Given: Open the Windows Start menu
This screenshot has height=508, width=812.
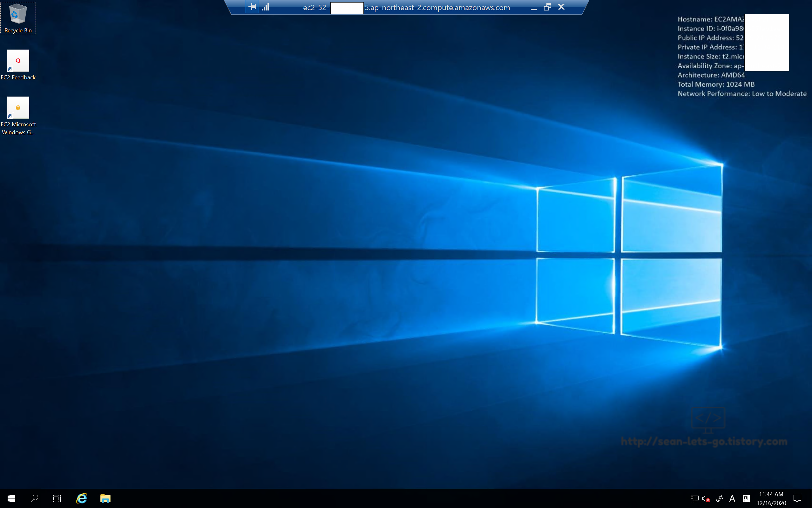Looking at the screenshot, I should [x=11, y=498].
